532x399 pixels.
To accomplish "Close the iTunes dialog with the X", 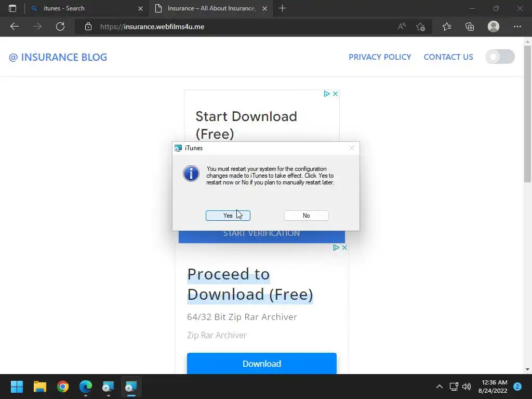I will (x=352, y=148).
